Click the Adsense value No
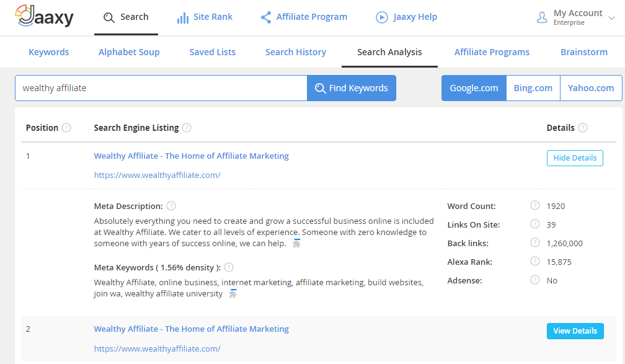This screenshot has height=364, width=625. (x=552, y=281)
